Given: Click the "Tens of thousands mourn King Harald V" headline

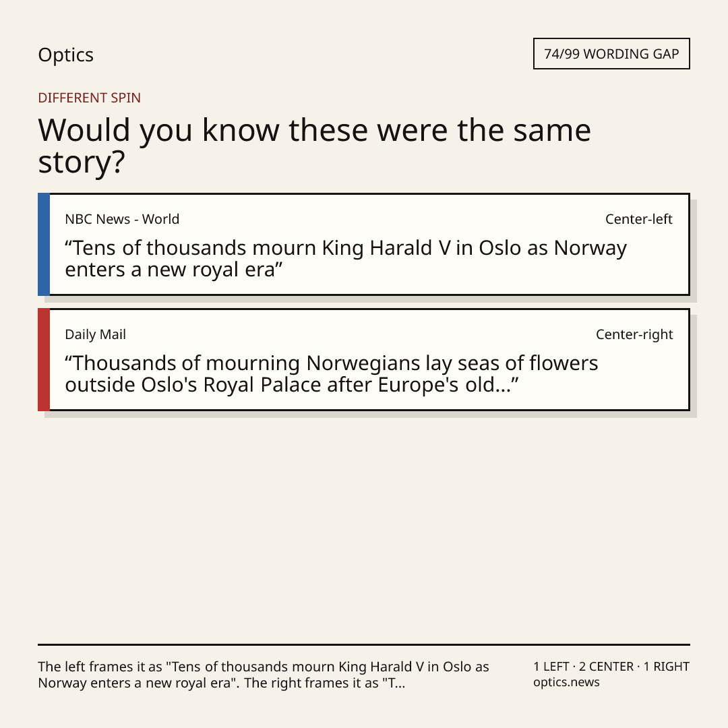Looking at the screenshot, I should (346, 259).
